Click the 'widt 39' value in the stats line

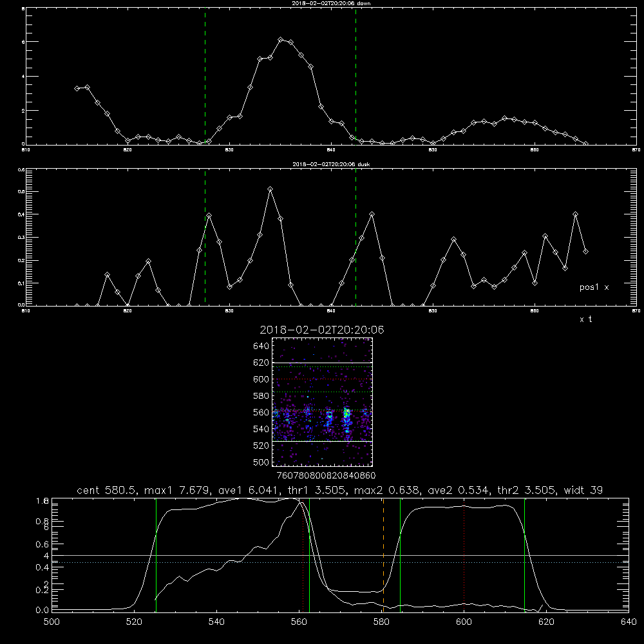click(x=583, y=490)
